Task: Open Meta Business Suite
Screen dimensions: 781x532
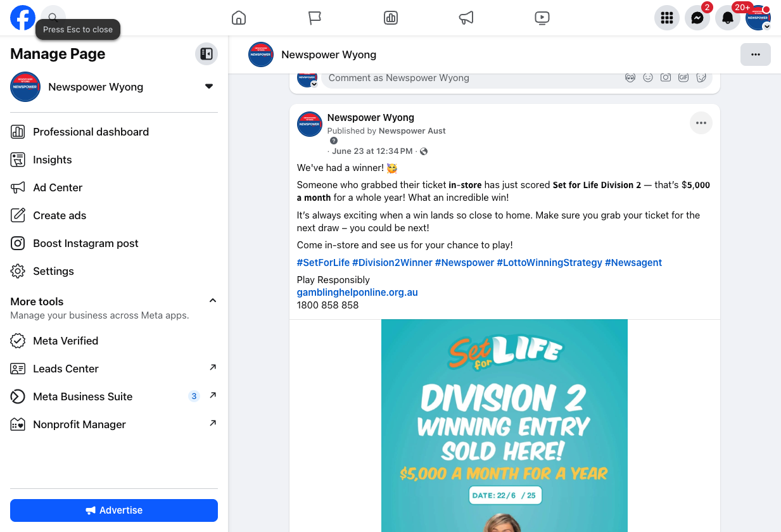Action: point(114,396)
